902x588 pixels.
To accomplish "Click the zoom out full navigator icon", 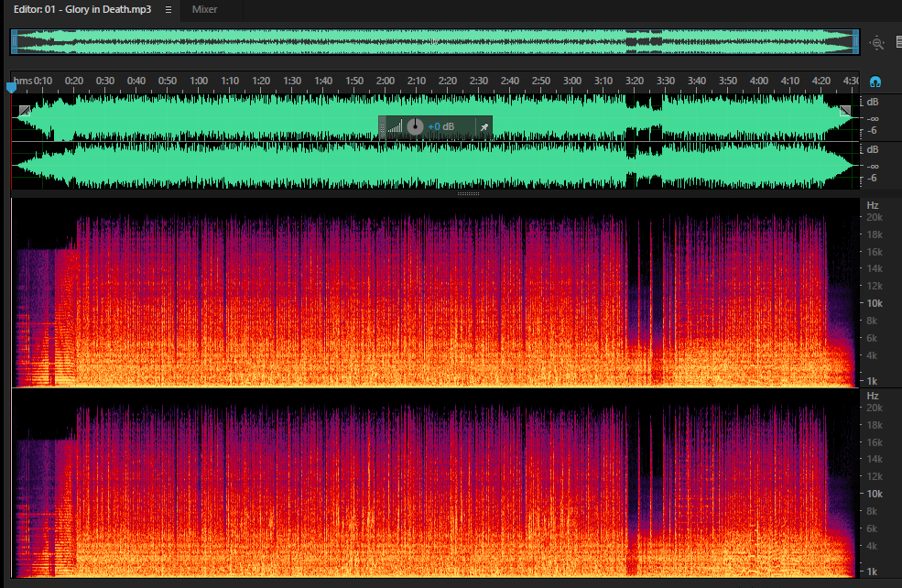I will pyautogui.click(x=876, y=42).
